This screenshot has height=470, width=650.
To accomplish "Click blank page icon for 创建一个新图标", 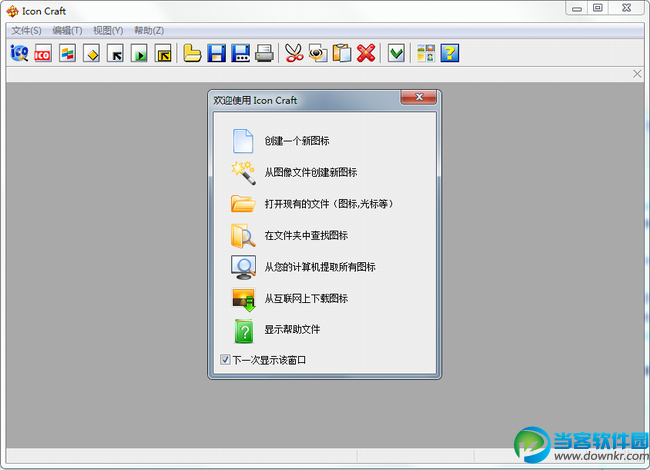I will (243, 141).
